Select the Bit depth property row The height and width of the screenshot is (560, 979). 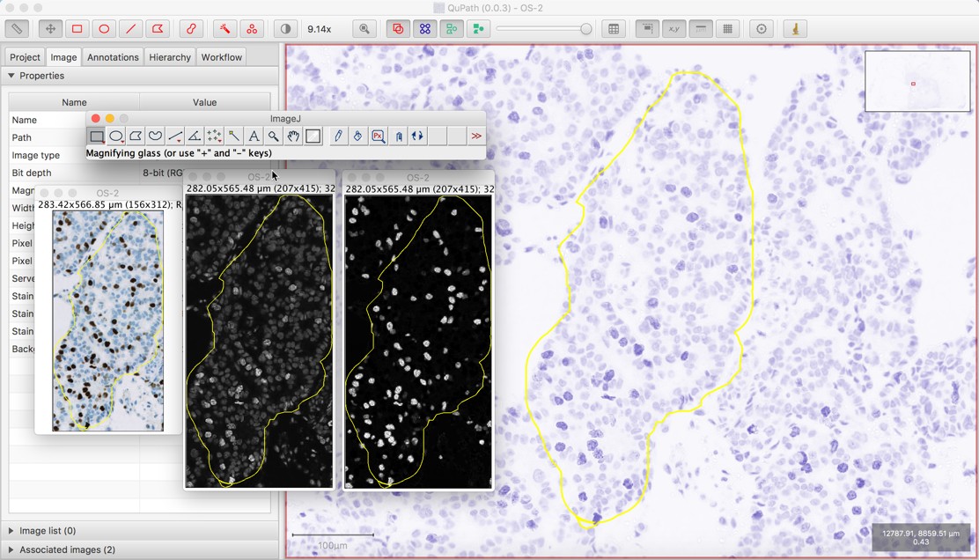[140, 173]
